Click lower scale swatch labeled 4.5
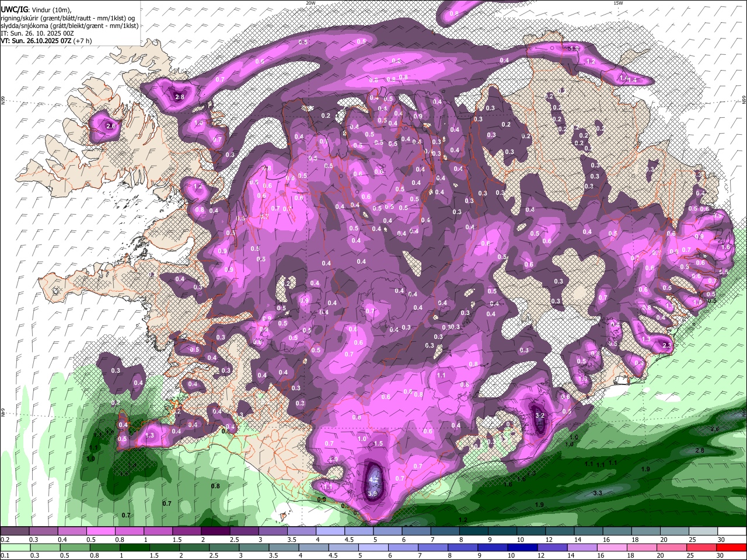Viewport: 747px width, 560px height. click(x=343, y=547)
